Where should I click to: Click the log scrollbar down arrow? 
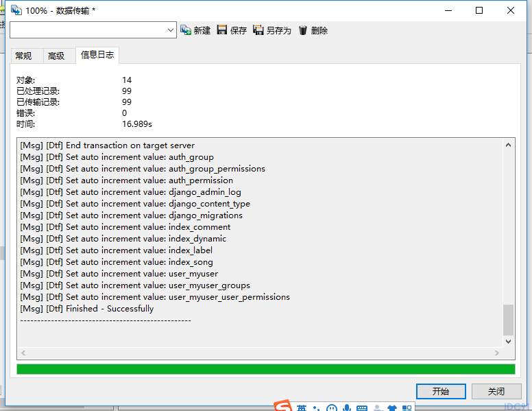tap(508, 342)
